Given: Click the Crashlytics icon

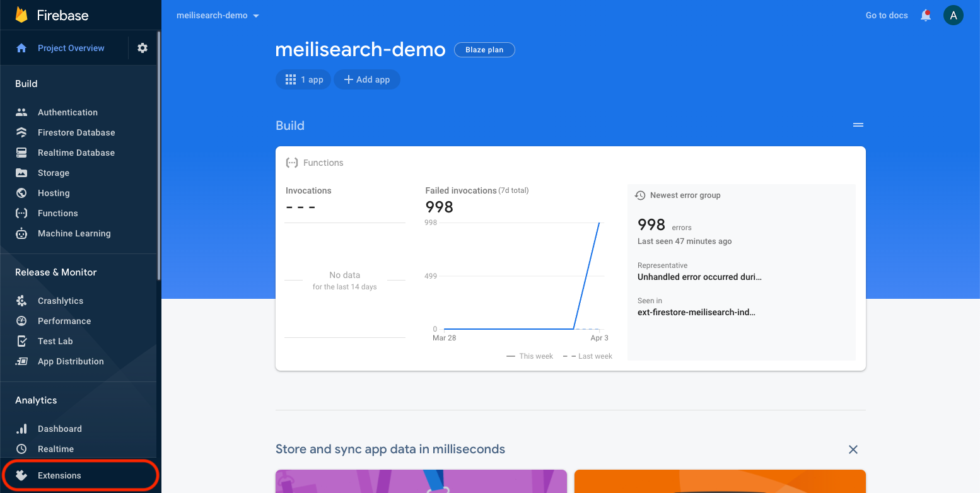Looking at the screenshot, I should (21, 301).
